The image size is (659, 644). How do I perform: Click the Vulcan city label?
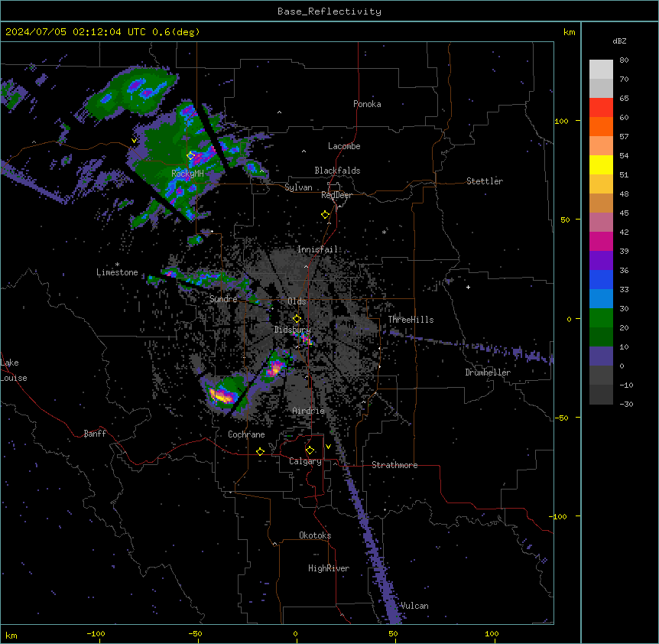point(414,606)
